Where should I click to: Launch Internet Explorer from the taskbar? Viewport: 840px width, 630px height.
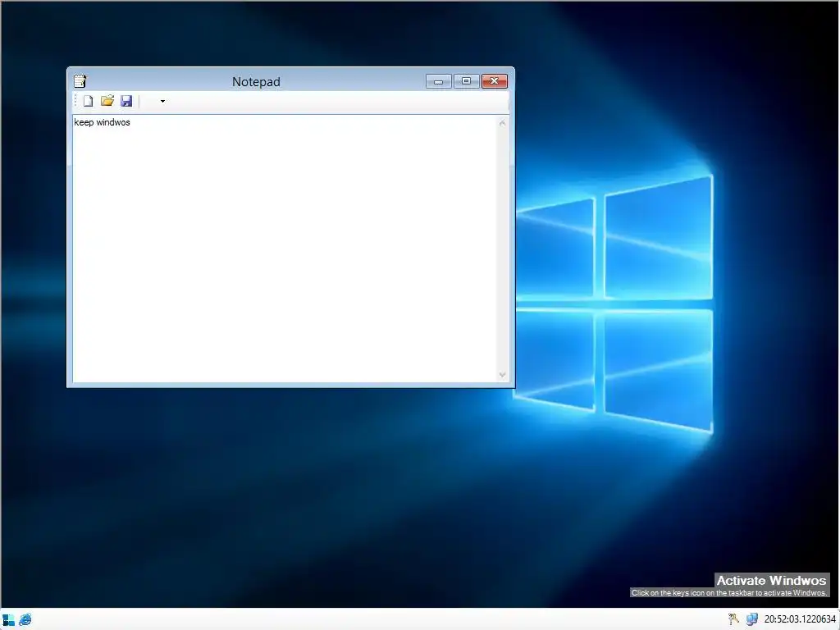[25, 620]
